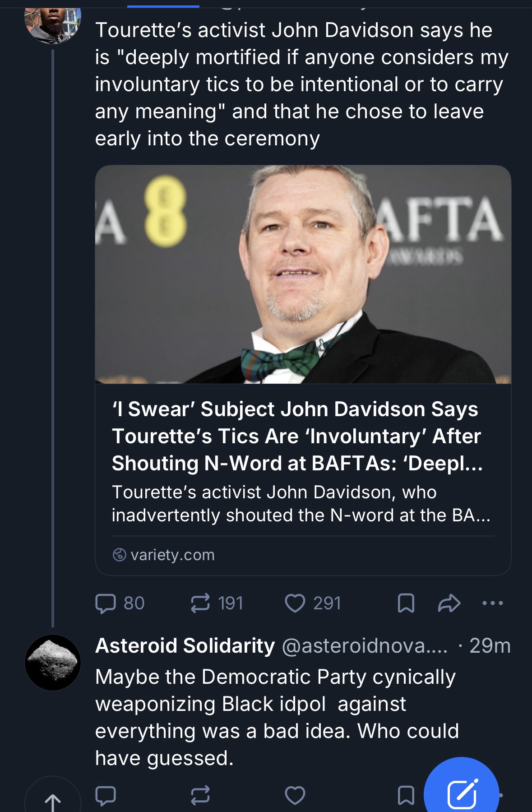Open the three-dot more menu on main tweet
532x812 pixels.
(492, 603)
